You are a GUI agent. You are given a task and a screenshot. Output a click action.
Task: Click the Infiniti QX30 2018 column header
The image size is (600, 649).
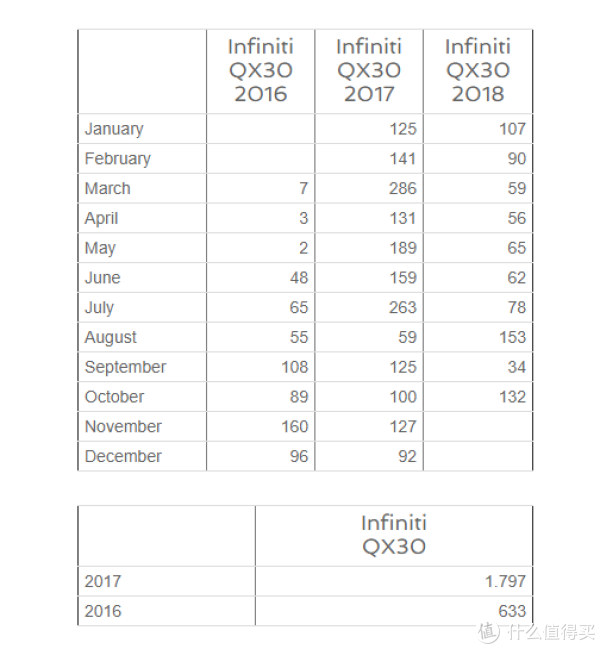(478, 70)
